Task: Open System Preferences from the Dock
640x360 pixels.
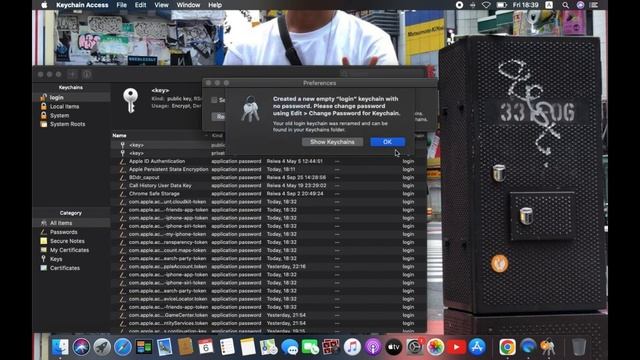Action: (415, 347)
